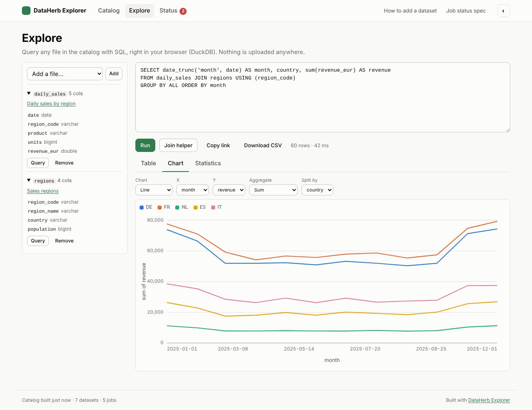Toggle the NL series in chart legend
Screen dimensions: 532x410
pos(182,207)
